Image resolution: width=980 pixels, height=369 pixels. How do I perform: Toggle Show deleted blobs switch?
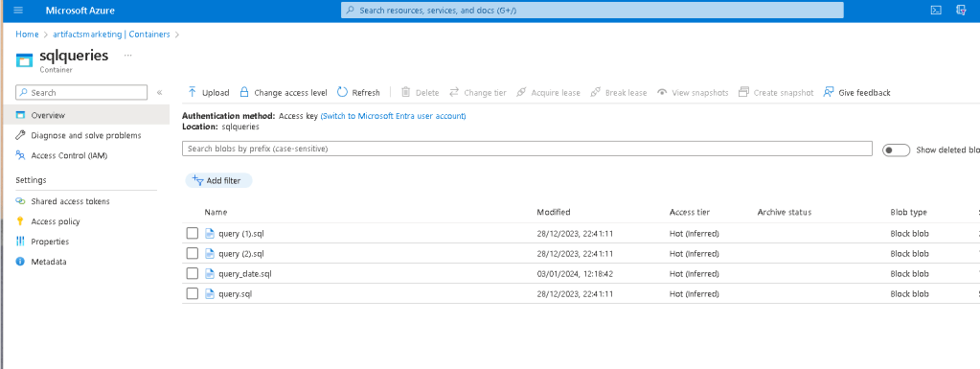pos(896,150)
